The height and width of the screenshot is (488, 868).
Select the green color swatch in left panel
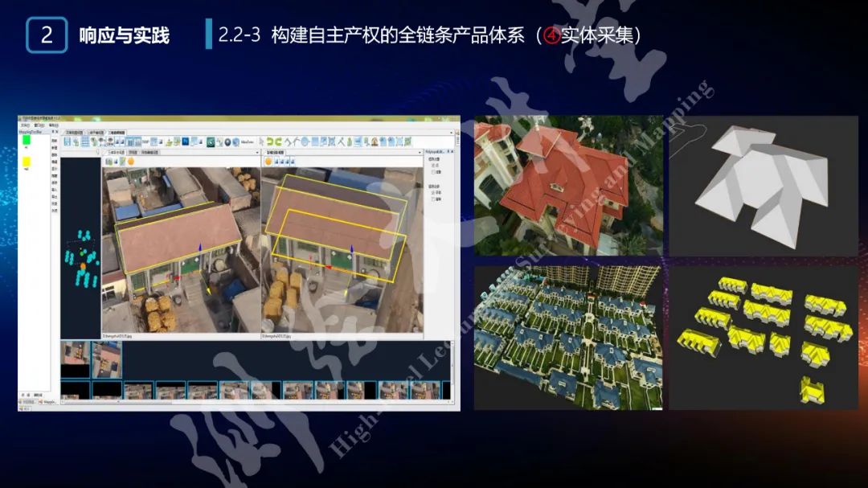pyautogui.click(x=27, y=140)
